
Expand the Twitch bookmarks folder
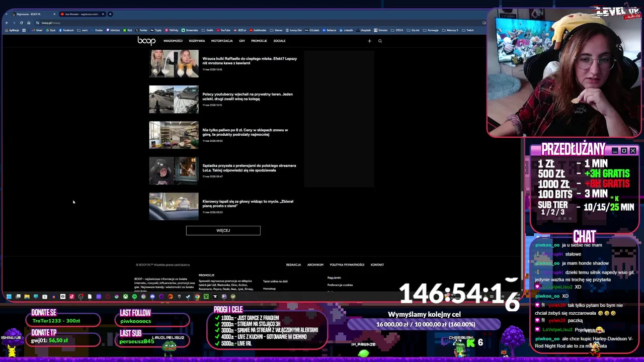468,30
